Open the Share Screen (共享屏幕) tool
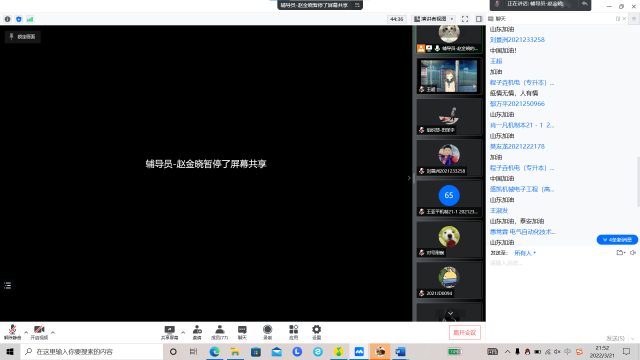The height and width of the screenshot is (360, 640). 169,333
